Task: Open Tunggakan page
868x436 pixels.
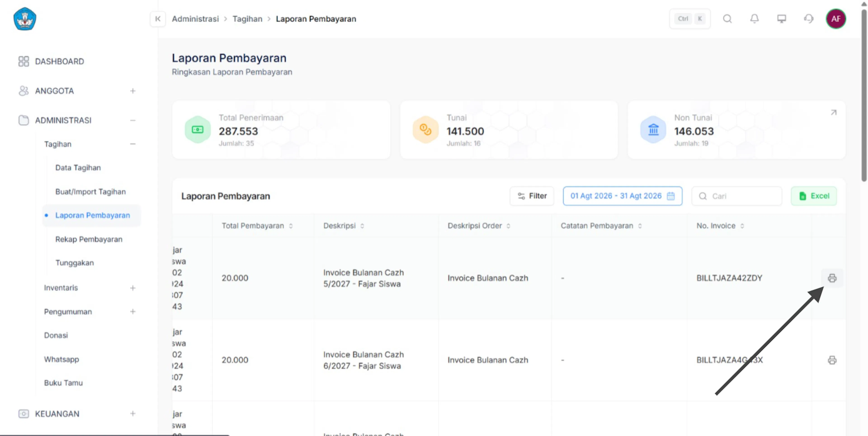Action: (x=75, y=263)
